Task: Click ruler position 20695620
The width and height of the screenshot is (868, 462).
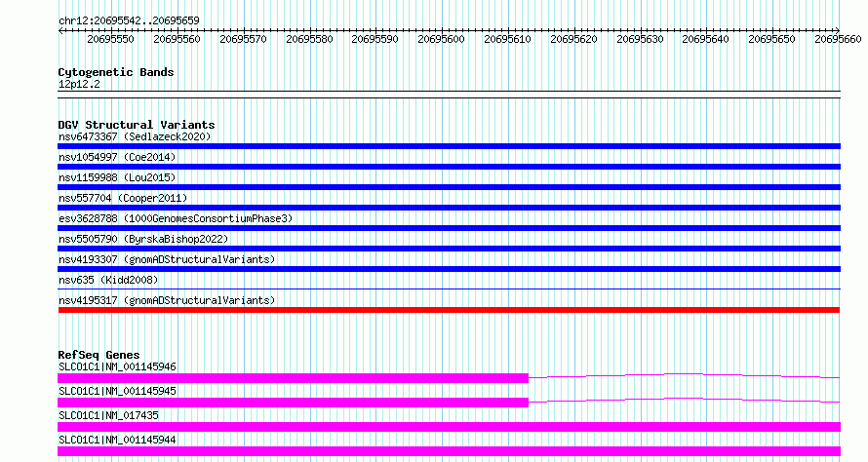Action: pyautogui.click(x=573, y=39)
